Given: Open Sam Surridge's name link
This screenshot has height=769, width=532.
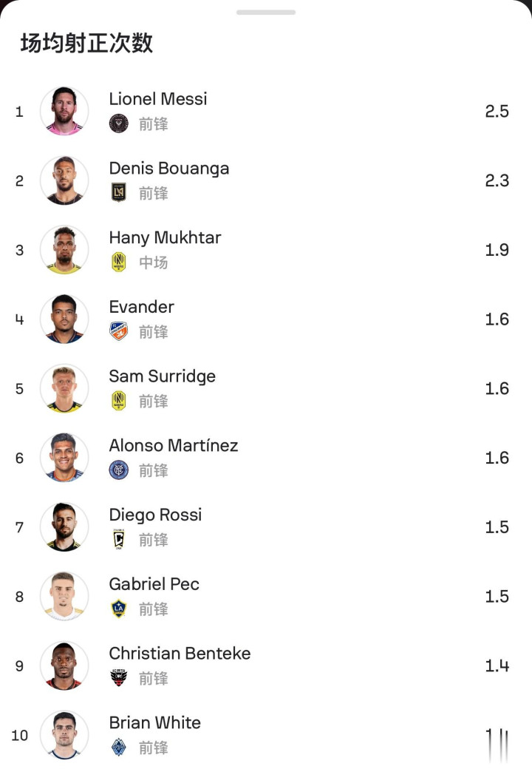Looking at the screenshot, I should tap(162, 376).
